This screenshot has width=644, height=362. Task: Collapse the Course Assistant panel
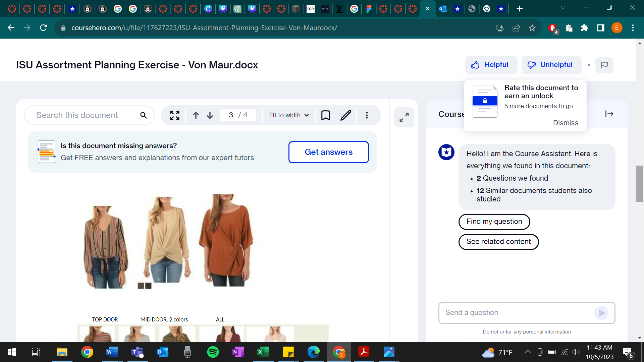(x=609, y=114)
